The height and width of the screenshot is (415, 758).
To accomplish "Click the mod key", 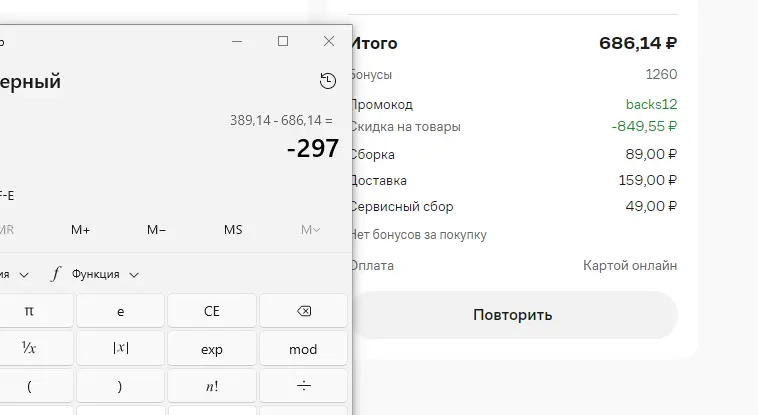I will tap(304, 349).
